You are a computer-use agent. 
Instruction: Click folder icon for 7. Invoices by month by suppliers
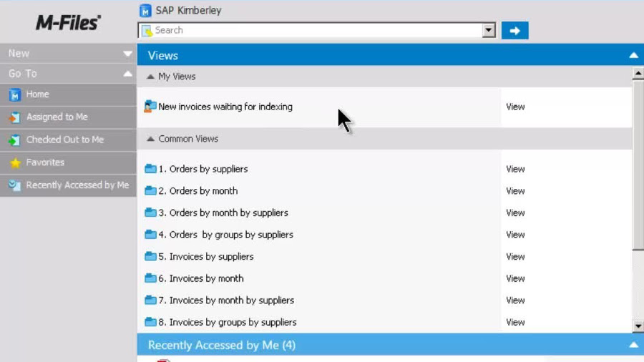150,300
